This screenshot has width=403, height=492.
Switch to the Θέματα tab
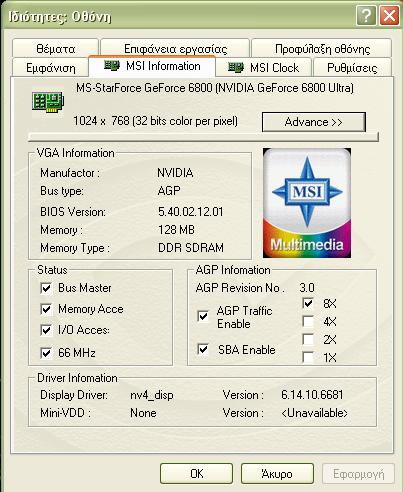56,49
